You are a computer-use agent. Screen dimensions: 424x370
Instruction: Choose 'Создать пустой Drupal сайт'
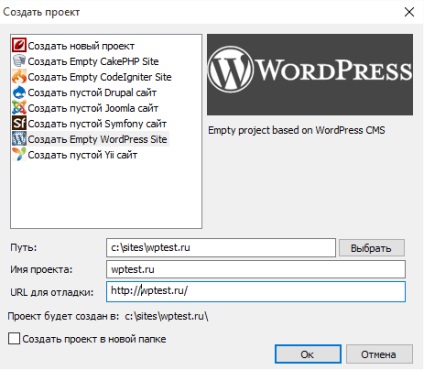[x=92, y=92]
